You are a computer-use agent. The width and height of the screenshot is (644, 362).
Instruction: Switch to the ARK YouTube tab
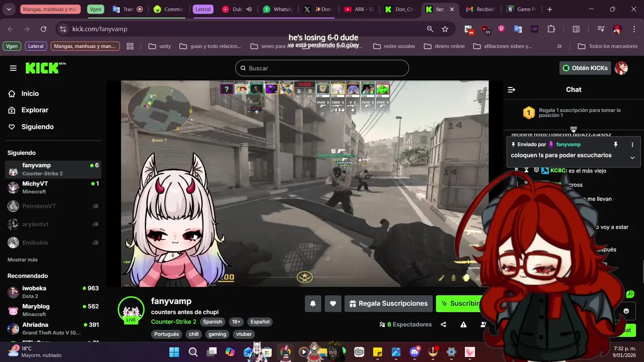(359, 9)
